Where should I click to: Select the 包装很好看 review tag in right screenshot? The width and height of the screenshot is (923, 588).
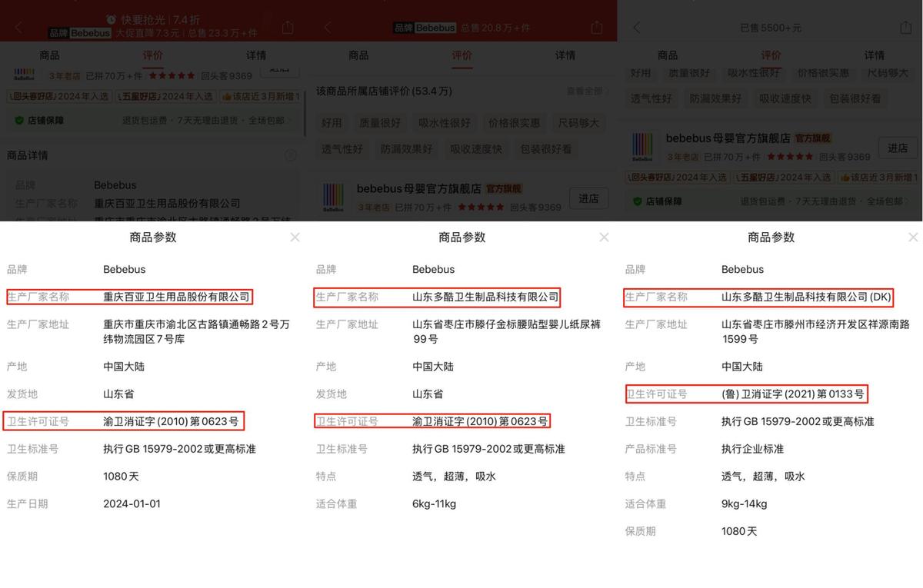click(x=855, y=98)
